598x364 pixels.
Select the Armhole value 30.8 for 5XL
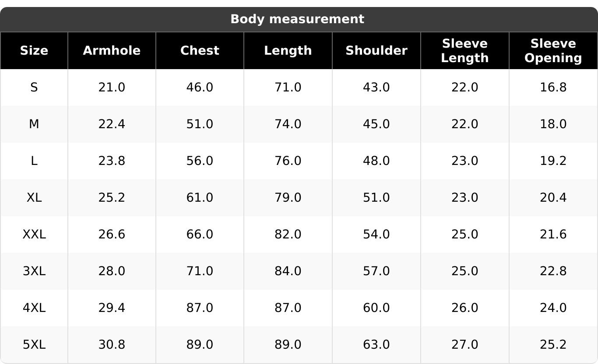click(x=112, y=345)
